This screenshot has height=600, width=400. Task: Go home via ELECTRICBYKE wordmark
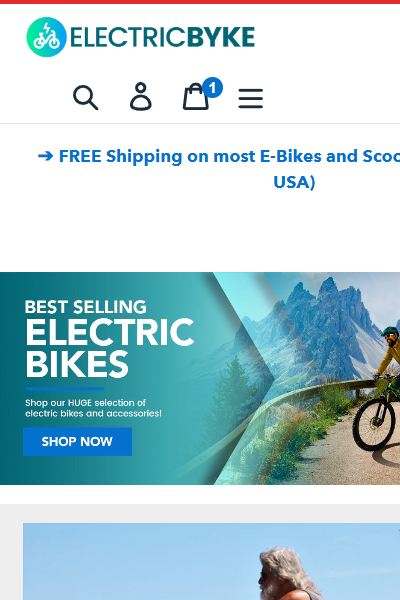click(x=163, y=37)
